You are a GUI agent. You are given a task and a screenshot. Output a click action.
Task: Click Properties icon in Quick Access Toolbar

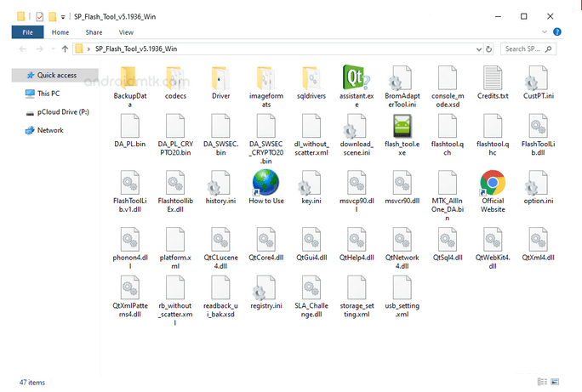[40, 17]
